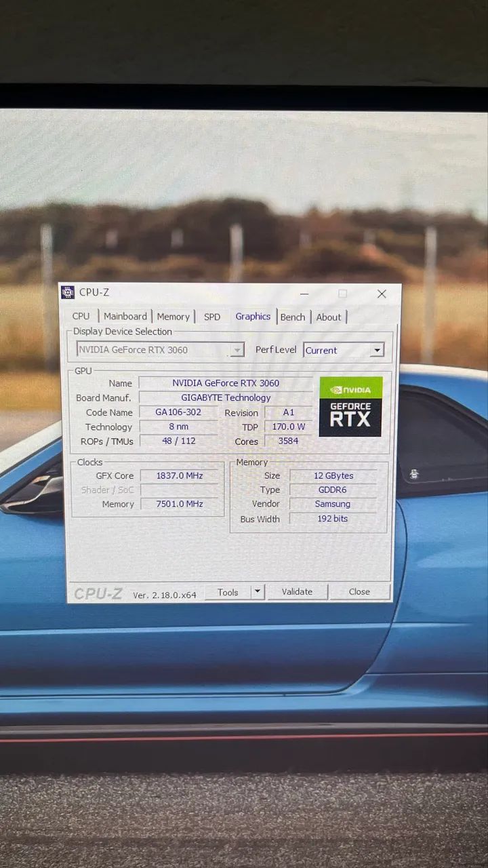
Task: Open the Memory tab
Action: click(174, 317)
